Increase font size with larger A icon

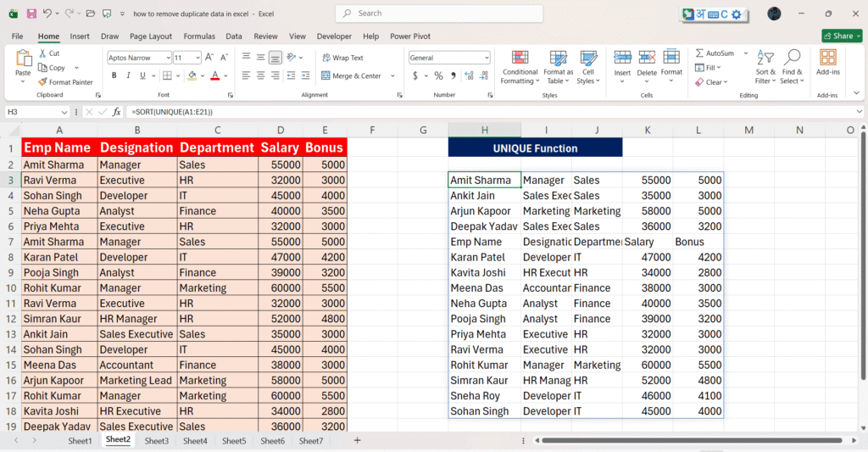click(x=209, y=57)
